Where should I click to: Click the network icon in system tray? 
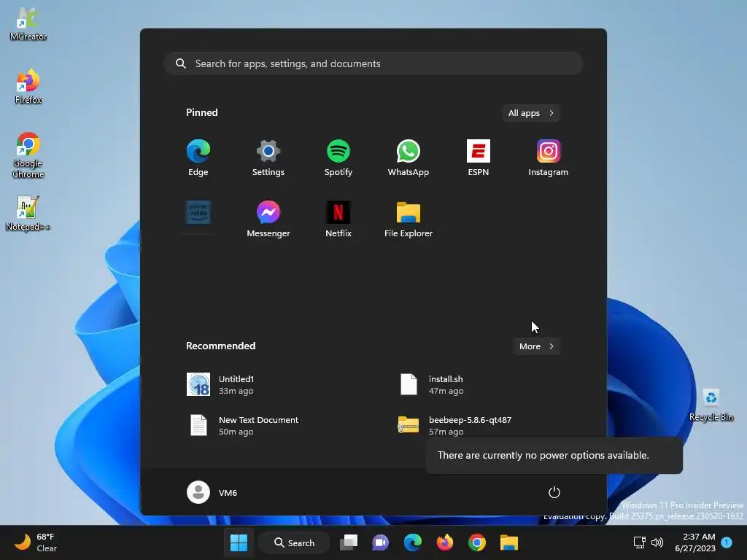[639, 542]
